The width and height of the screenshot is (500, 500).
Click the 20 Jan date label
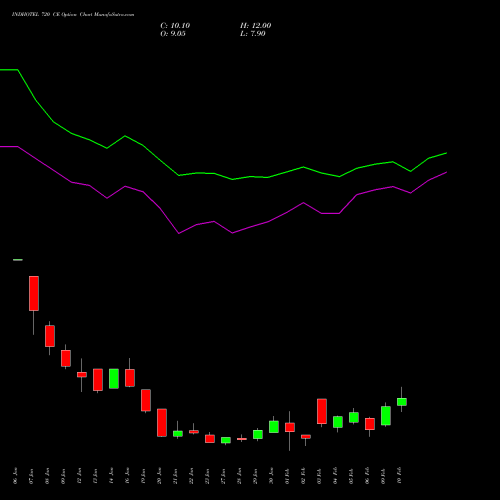pos(159,476)
